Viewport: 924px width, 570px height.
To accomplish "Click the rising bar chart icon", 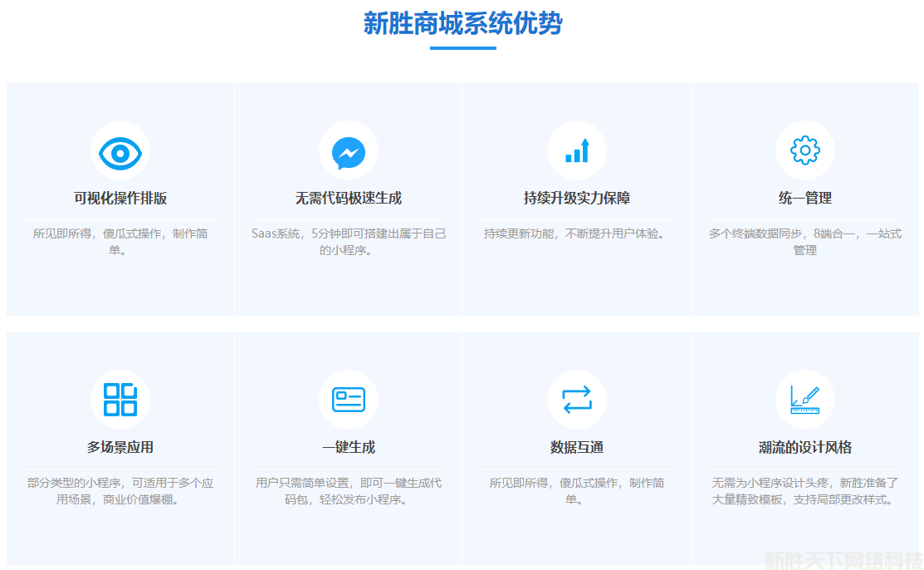I will 577,151.
